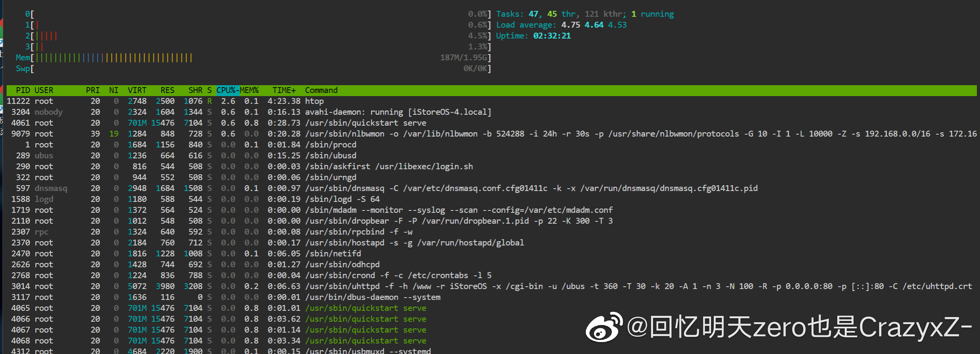Viewport: 980px width, 354px height.
Task: Sort processes by the CPU% column header
Action: tap(227, 90)
